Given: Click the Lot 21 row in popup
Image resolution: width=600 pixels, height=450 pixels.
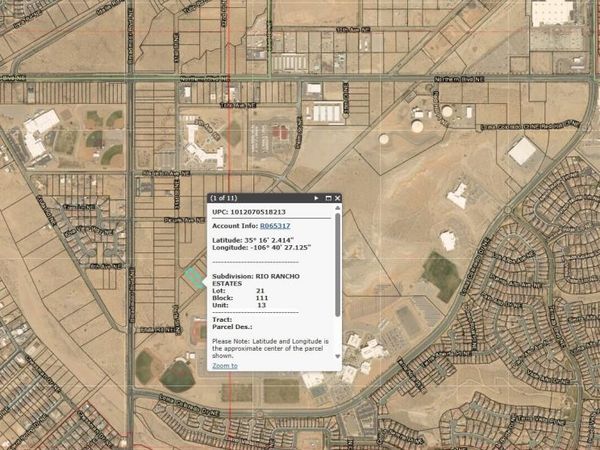Looking at the screenshot, I should pos(240,290).
